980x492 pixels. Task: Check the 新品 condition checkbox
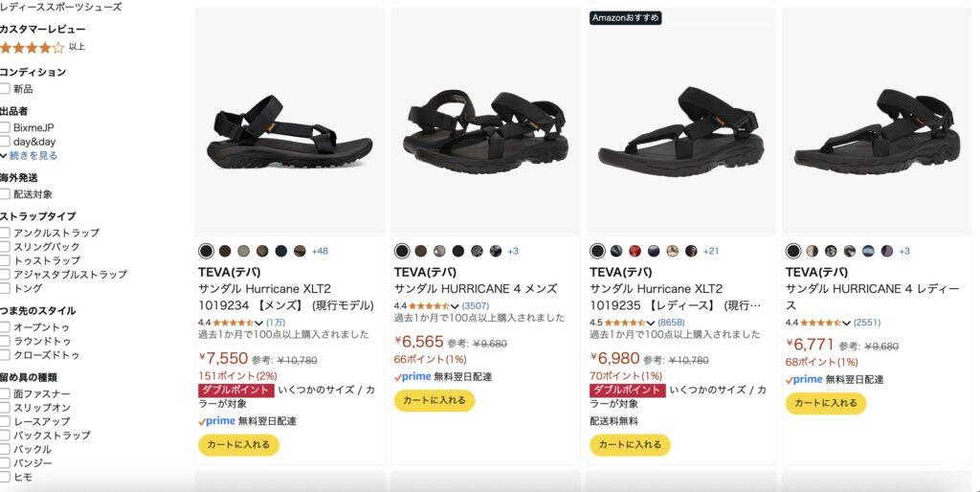coord(5,89)
